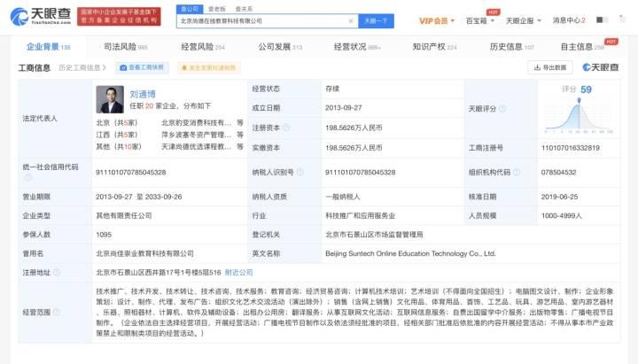Image resolution: width=638 pixels, height=364 pixels.
Task: Click 其他（共10家）region entry
Action: tap(120, 146)
